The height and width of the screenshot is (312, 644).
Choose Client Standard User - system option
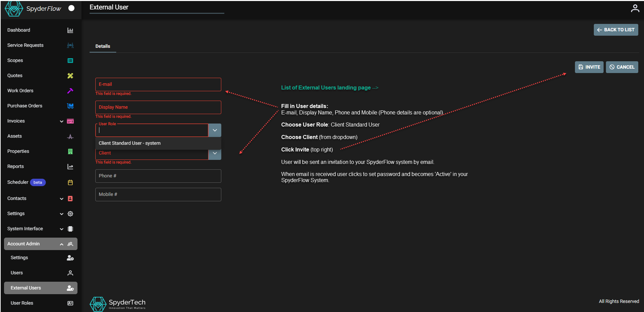(x=130, y=143)
